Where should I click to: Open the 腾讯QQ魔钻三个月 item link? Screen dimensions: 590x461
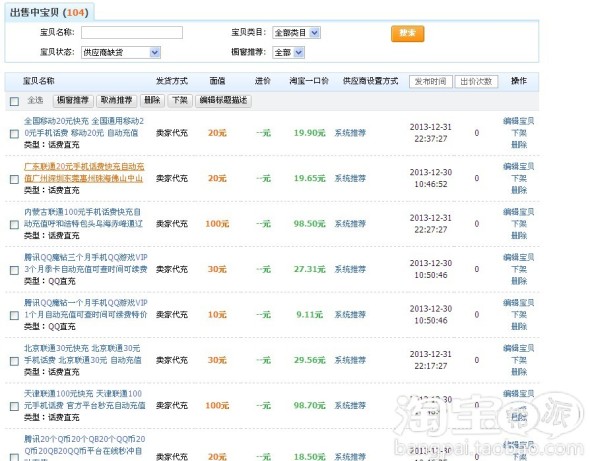coord(86,263)
